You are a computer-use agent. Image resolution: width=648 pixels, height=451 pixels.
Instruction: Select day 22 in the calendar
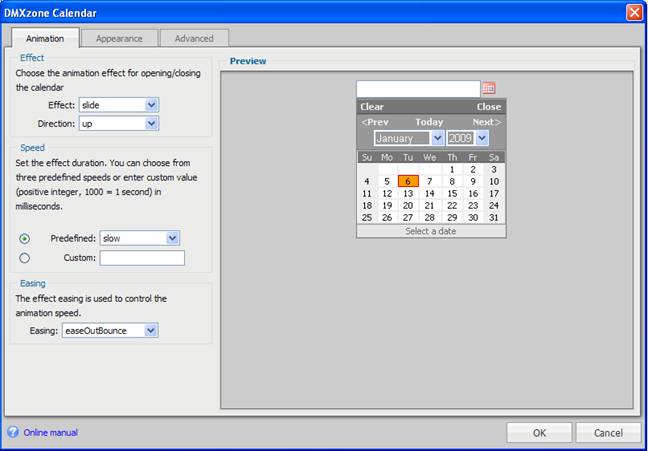point(452,205)
